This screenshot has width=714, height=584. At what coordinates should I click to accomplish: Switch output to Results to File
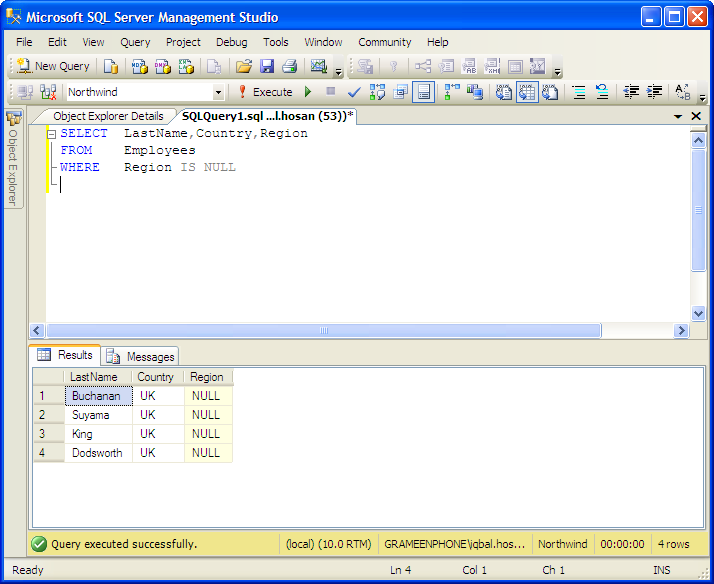[550, 92]
